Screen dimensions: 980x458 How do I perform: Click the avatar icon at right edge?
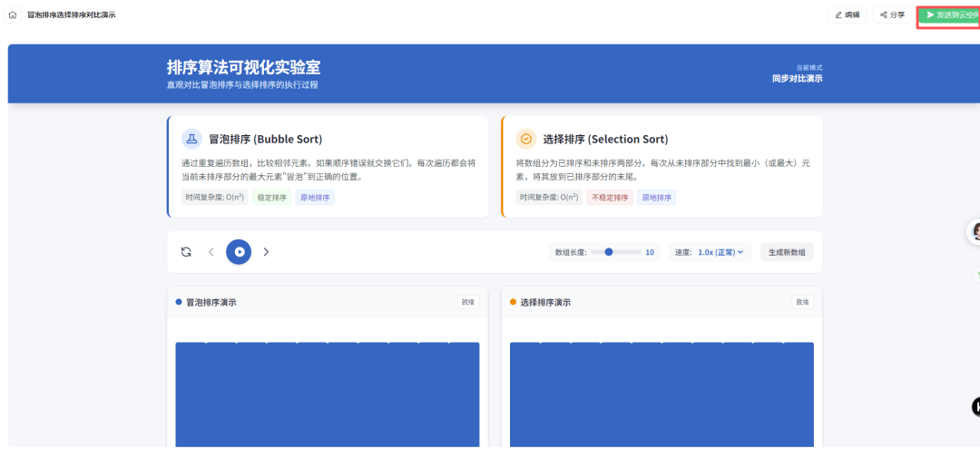975,232
